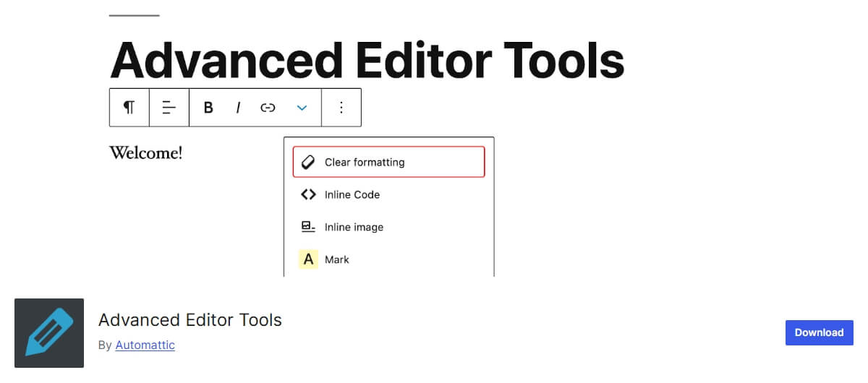
Task: Insert a link with link icon
Action: (268, 108)
